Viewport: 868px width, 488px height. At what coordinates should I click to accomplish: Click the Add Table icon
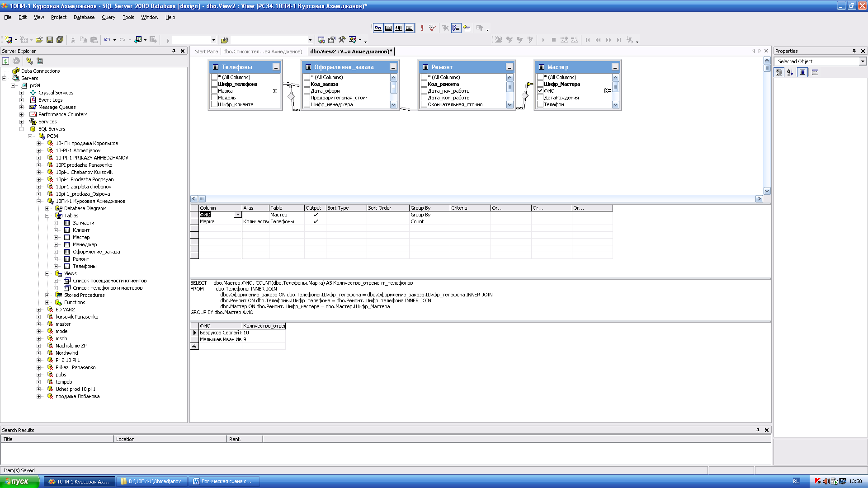pyautogui.click(x=467, y=28)
